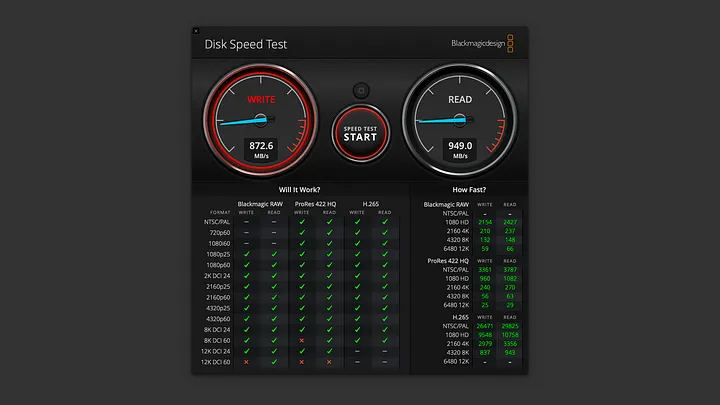Select the 3787 ProRes NTSC/PAL read value
This screenshot has width=720, height=405.
(x=510, y=270)
